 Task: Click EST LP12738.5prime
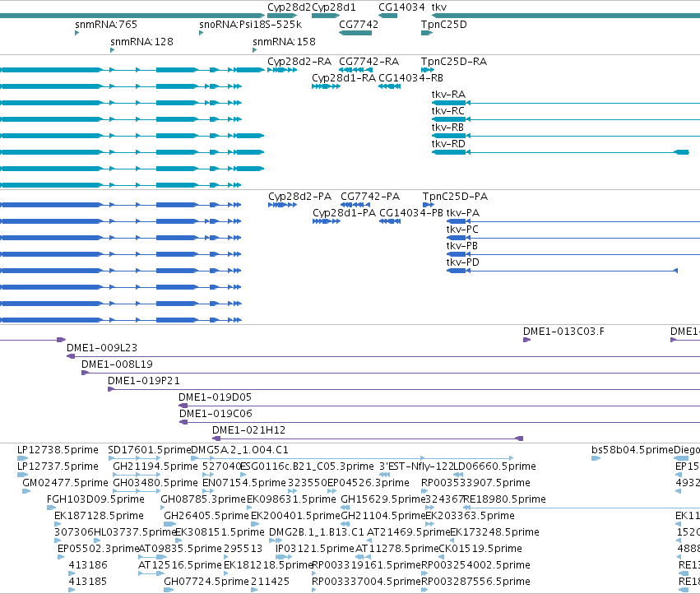(23, 458)
